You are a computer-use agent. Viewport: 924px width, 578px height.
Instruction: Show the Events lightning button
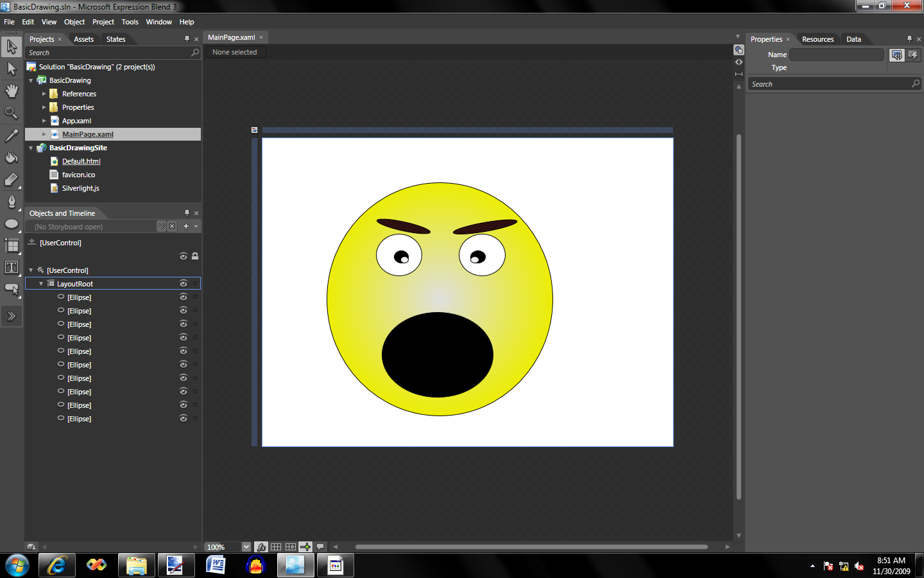(x=913, y=55)
